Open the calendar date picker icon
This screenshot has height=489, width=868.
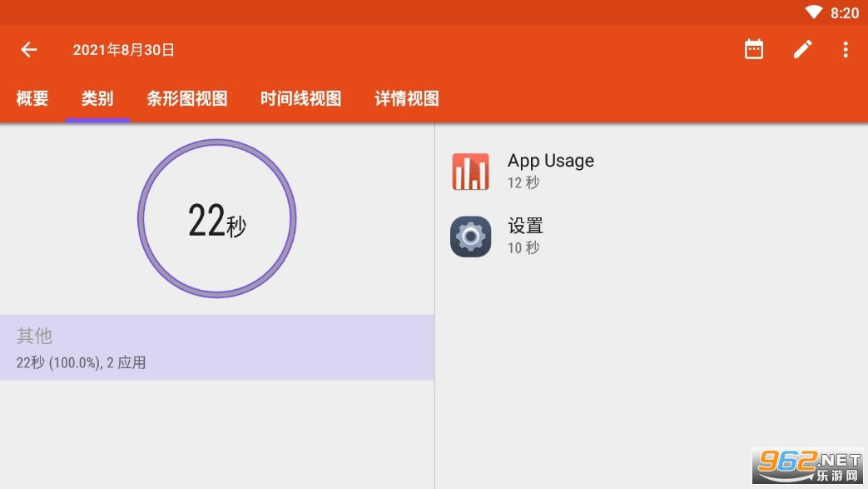point(754,50)
